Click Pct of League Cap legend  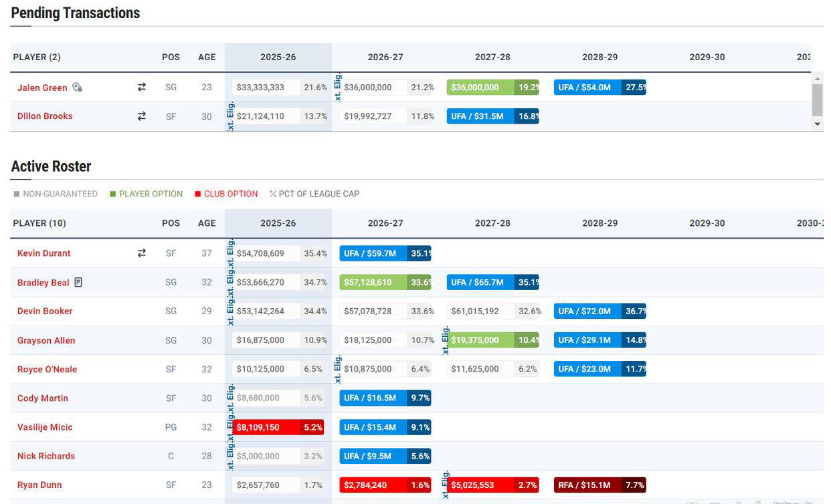314,194
